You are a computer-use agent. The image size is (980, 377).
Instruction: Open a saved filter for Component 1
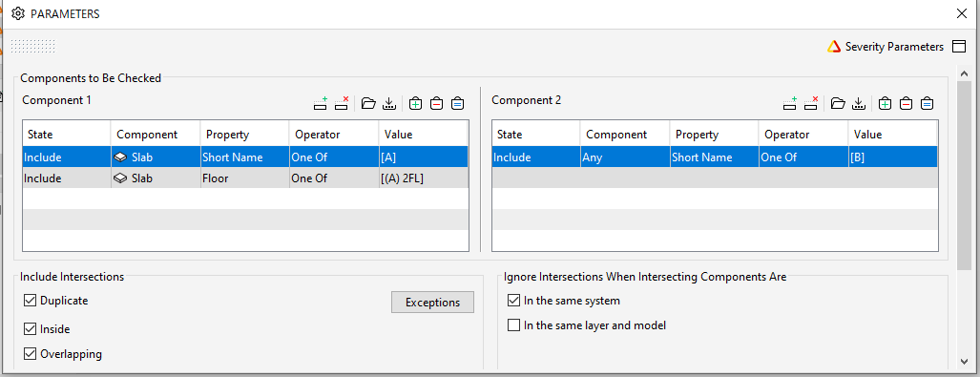pyautogui.click(x=368, y=103)
